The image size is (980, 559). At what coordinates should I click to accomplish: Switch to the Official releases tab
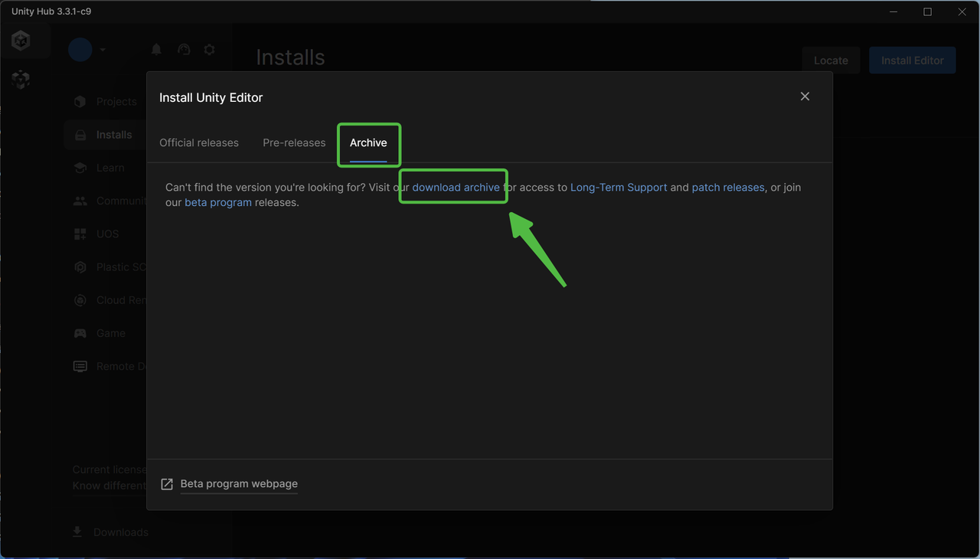tap(199, 142)
